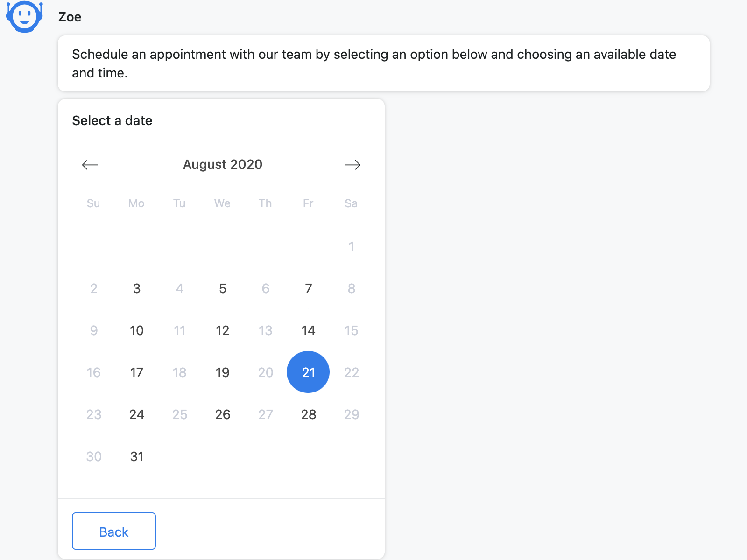Image resolution: width=747 pixels, height=560 pixels.
Task: Click the Zoe sender name
Action: [70, 17]
